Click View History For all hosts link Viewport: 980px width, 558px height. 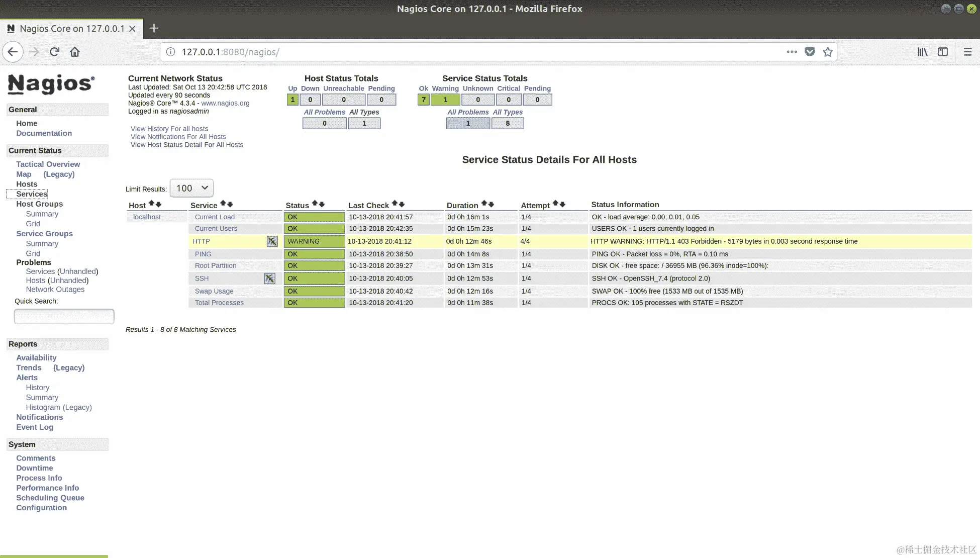click(x=169, y=129)
